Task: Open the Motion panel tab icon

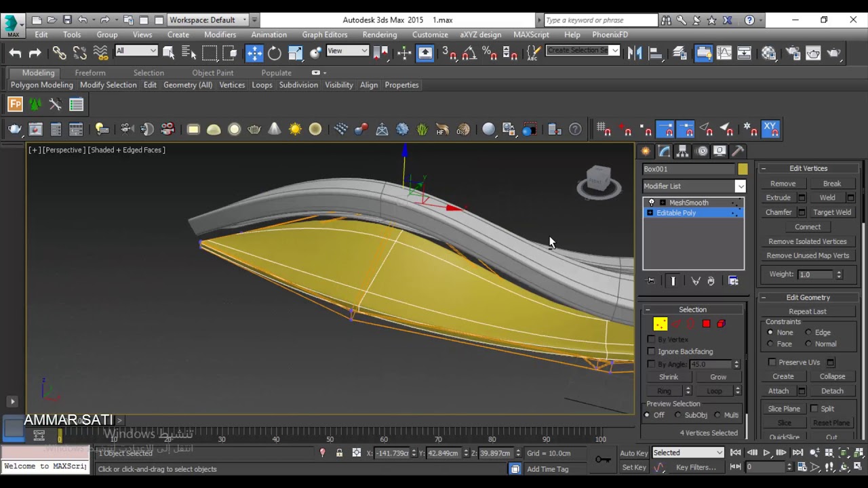Action: [x=702, y=151]
